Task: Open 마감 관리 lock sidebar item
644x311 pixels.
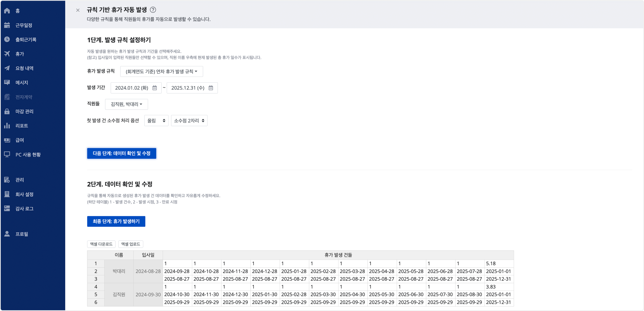Action: pyautogui.click(x=24, y=111)
